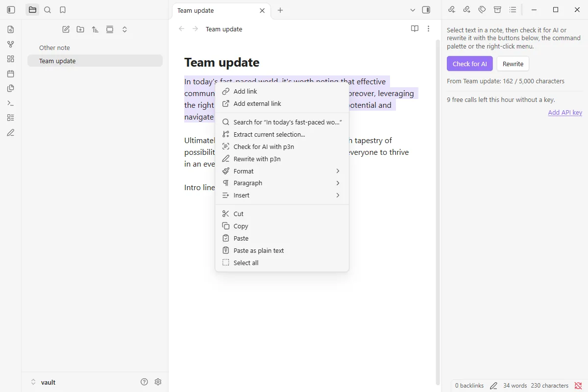
Task: Create new canvas from ribbon icon
Action: (x=11, y=59)
